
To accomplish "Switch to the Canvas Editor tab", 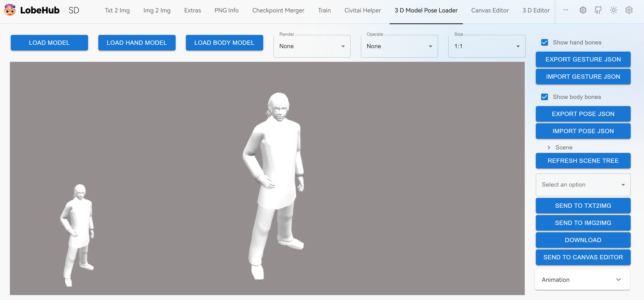I will (490, 11).
